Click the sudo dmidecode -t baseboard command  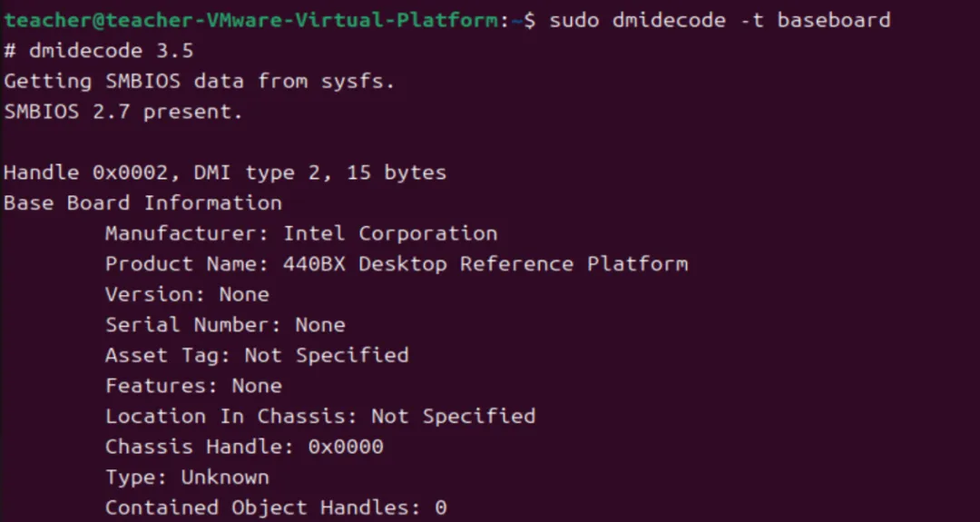coord(720,20)
